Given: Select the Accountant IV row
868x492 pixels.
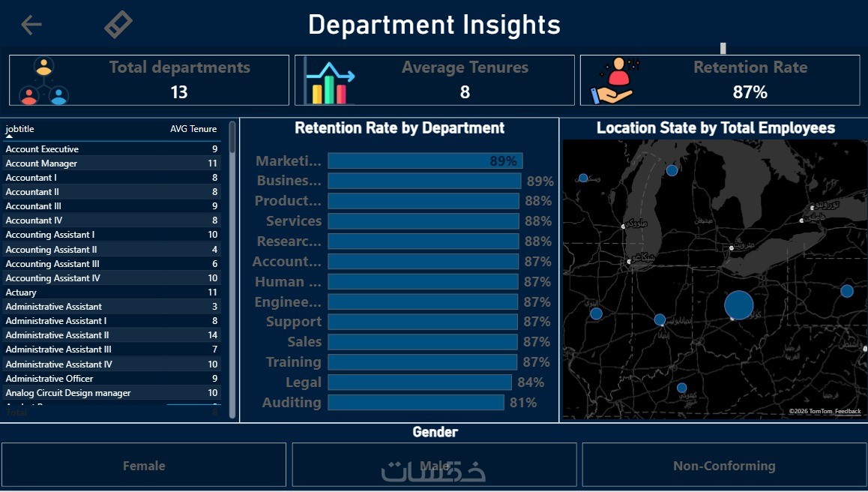Looking at the screenshot, I should pos(112,220).
